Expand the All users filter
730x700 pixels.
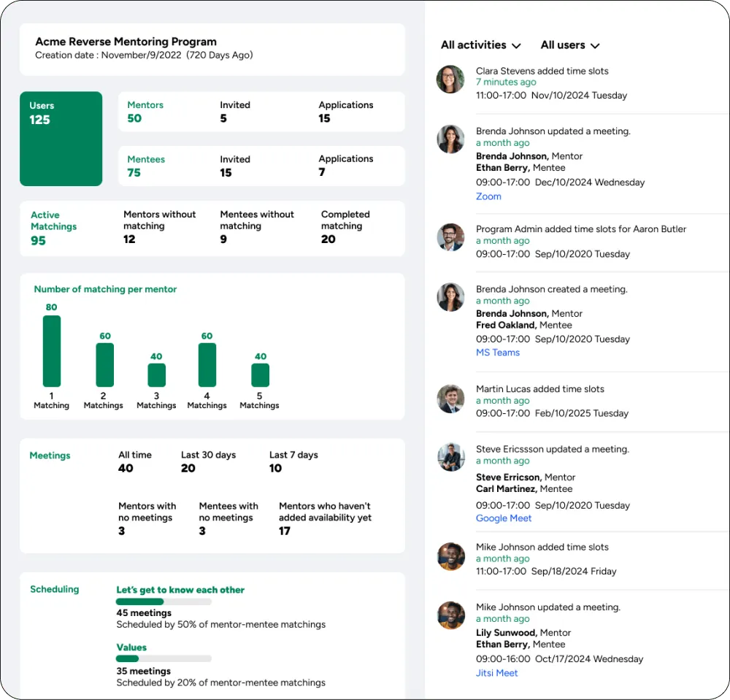click(570, 45)
